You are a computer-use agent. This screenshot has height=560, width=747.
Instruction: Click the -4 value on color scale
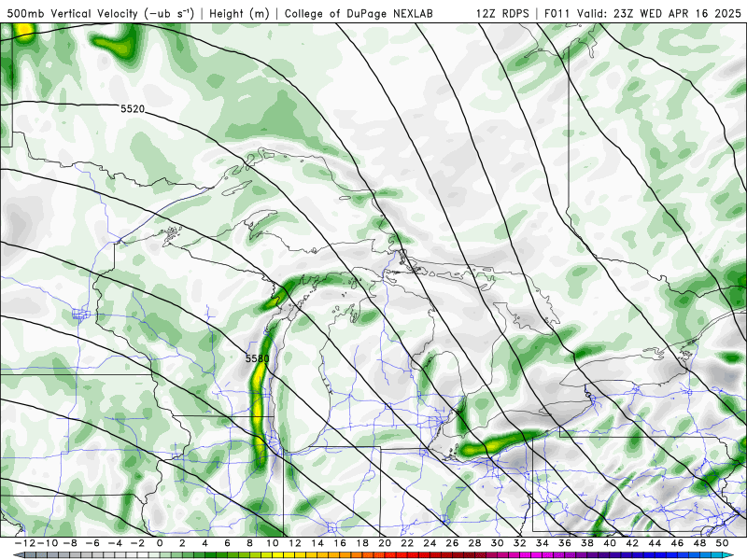[115, 543]
